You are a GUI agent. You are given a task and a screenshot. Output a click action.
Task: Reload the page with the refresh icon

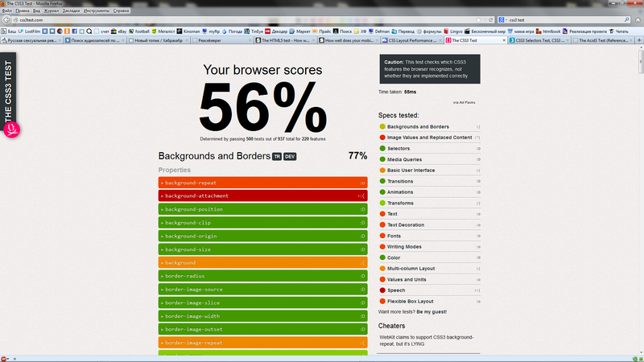(x=491, y=19)
